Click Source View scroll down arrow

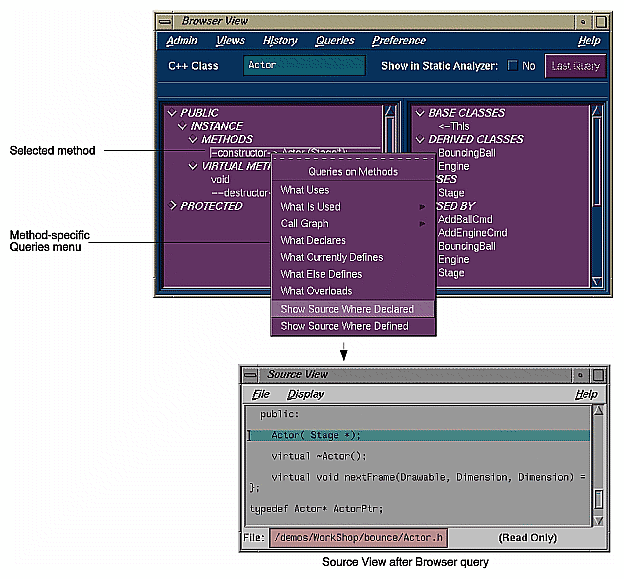tap(598, 520)
